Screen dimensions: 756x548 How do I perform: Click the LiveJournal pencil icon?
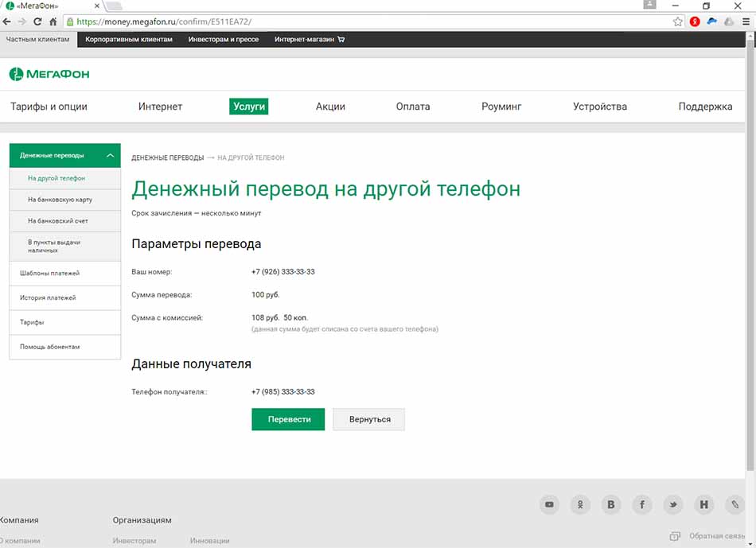click(x=735, y=504)
